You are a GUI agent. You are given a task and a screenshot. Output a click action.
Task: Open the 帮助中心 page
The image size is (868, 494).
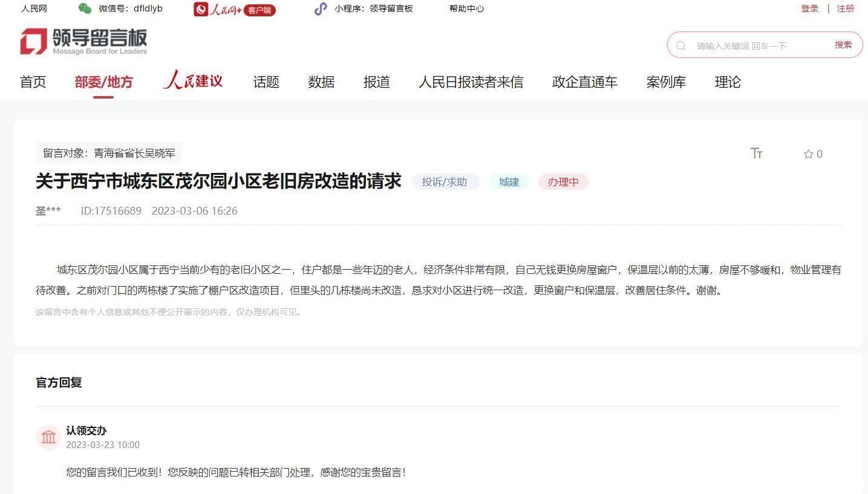point(466,8)
